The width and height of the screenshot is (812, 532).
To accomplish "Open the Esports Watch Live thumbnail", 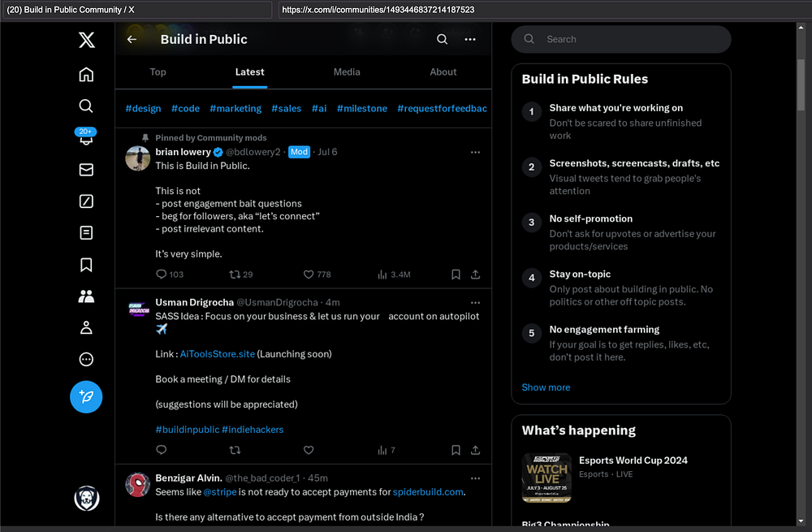I will point(546,478).
